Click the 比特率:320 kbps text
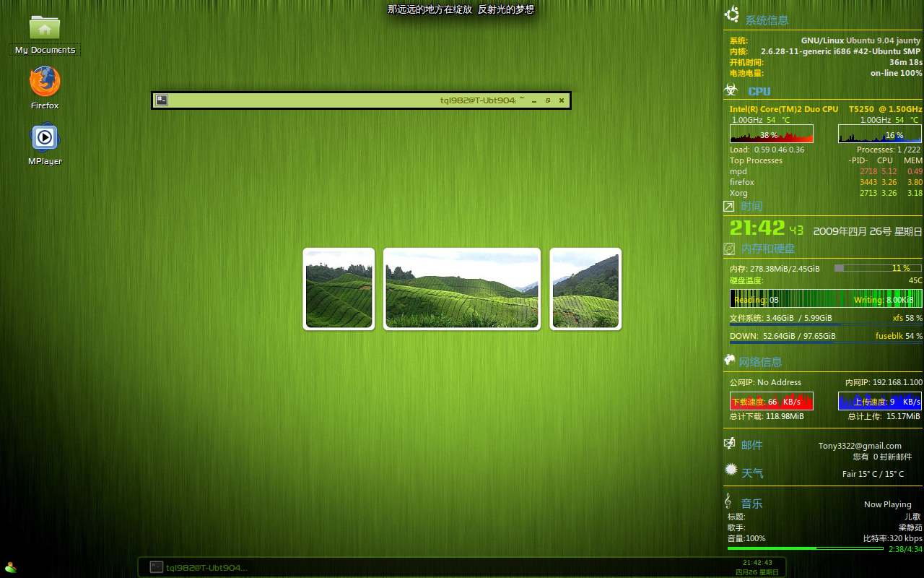This screenshot has height=578, width=924. coord(892,538)
